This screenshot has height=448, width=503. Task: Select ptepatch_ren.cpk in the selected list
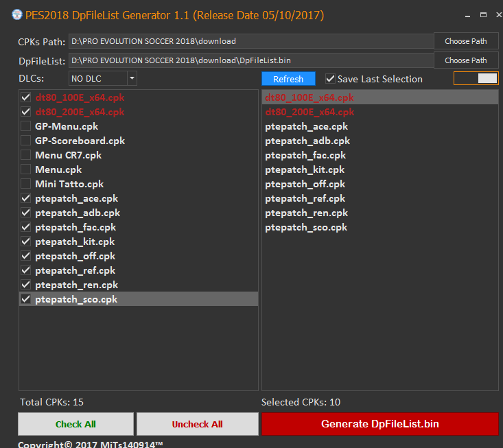point(380,213)
